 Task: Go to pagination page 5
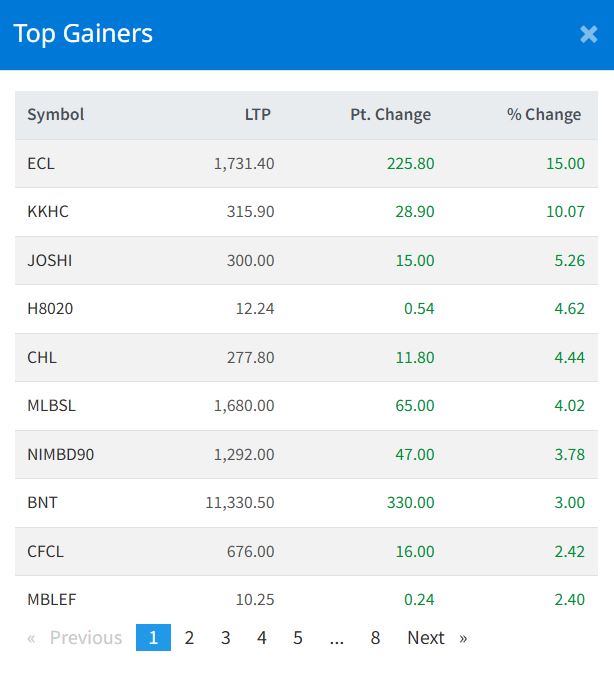(x=298, y=637)
